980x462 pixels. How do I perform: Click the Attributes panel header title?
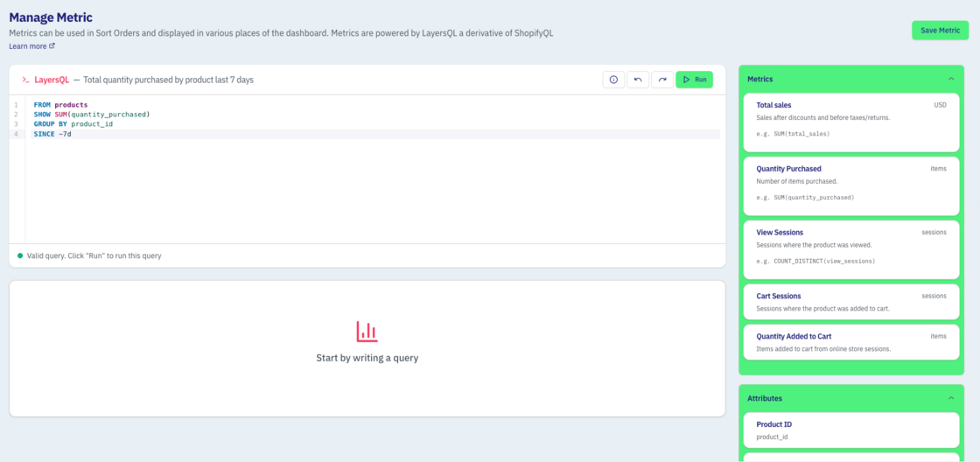(765, 398)
